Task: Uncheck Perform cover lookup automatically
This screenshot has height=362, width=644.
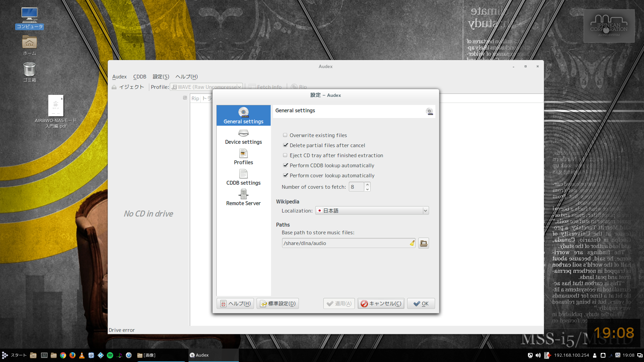Action: pos(285,175)
